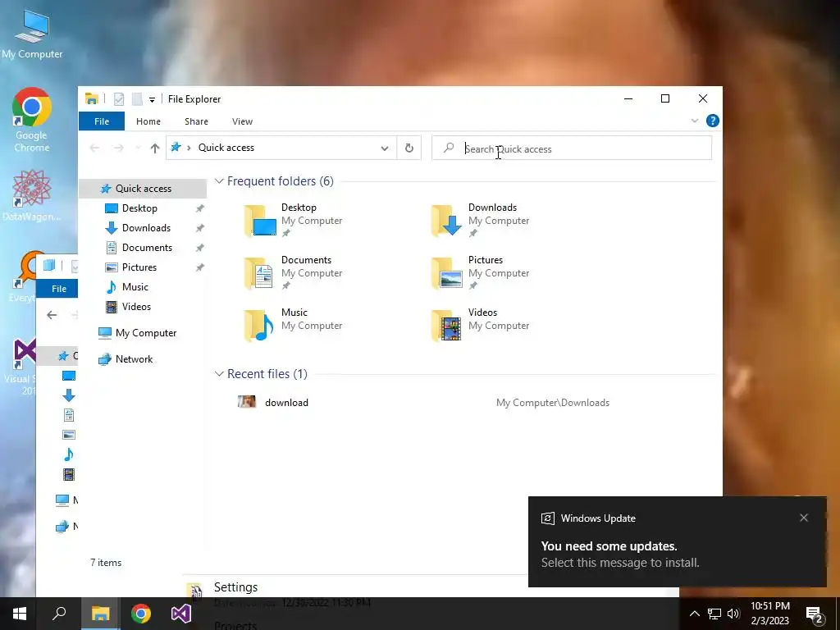Open taskbar search magnifier
Screen dimensions: 840x630
click(59, 614)
